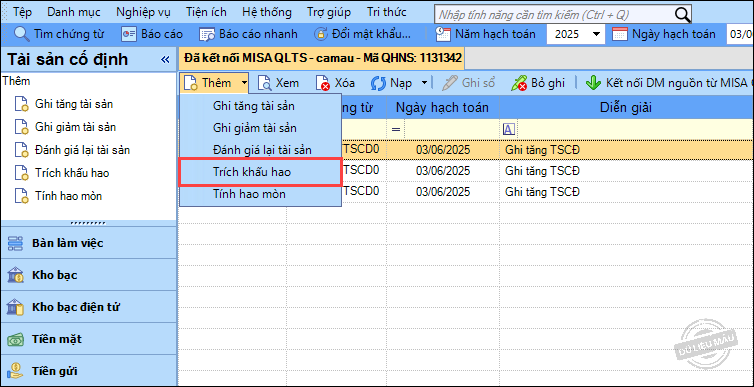Click the Ngày hạch toán calendar icon
This screenshot has height=387, width=754.
pyautogui.click(x=620, y=34)
